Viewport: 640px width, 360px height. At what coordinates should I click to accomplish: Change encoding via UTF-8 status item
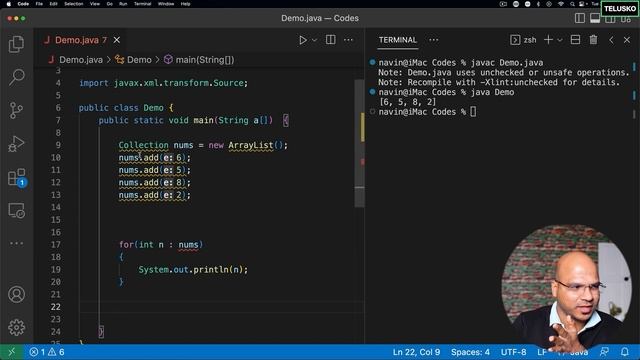point(513,352)
